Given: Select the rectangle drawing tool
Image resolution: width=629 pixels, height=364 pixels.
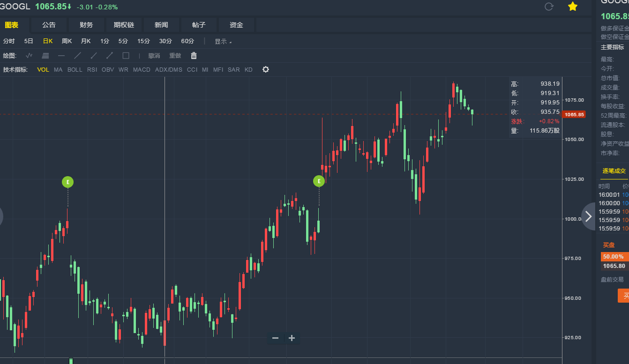Looking at the screenshot, I should [126, 56].
